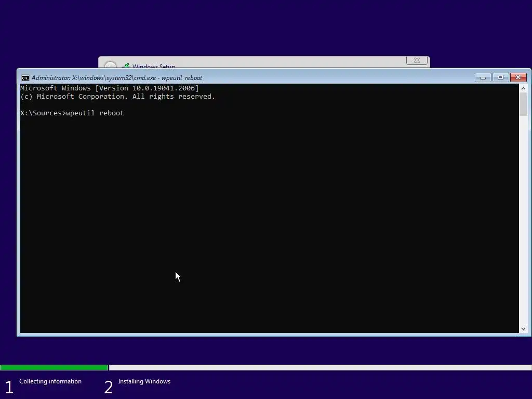Click the cmd.exe window title text

coord(117,78)
